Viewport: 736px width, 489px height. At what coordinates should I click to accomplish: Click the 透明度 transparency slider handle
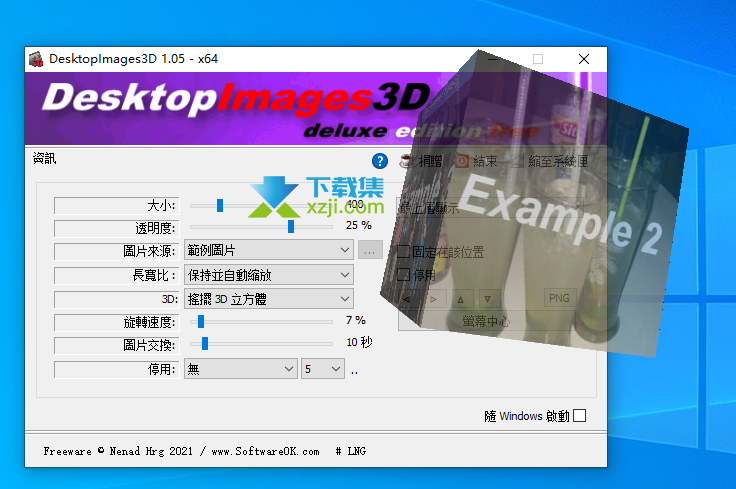tap(291, 226)
